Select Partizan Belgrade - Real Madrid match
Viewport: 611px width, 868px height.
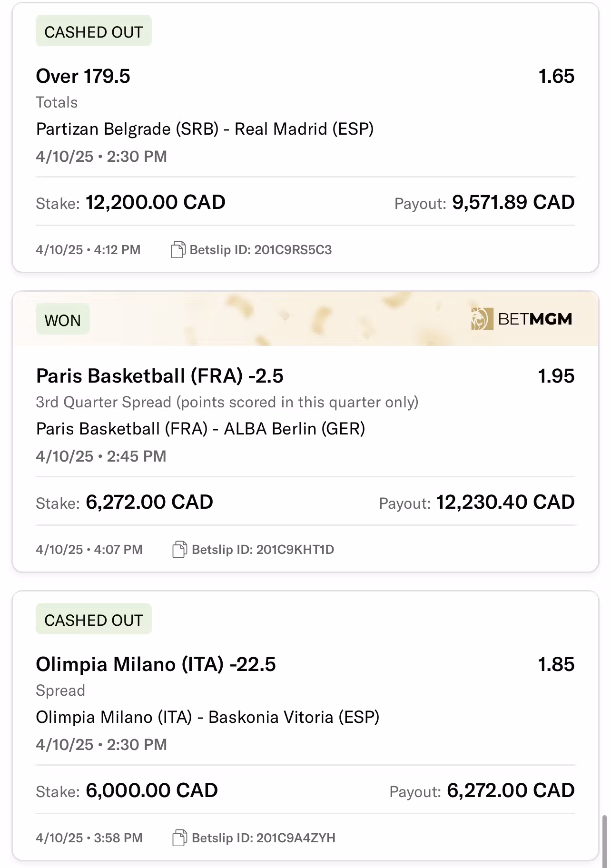(205, 129)
